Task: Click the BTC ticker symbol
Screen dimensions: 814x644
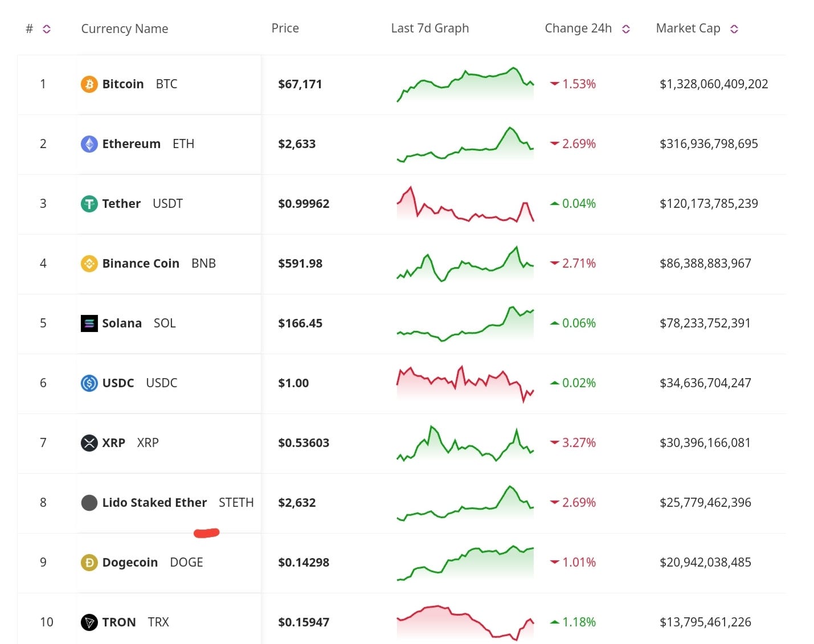Action: point(166,84)
